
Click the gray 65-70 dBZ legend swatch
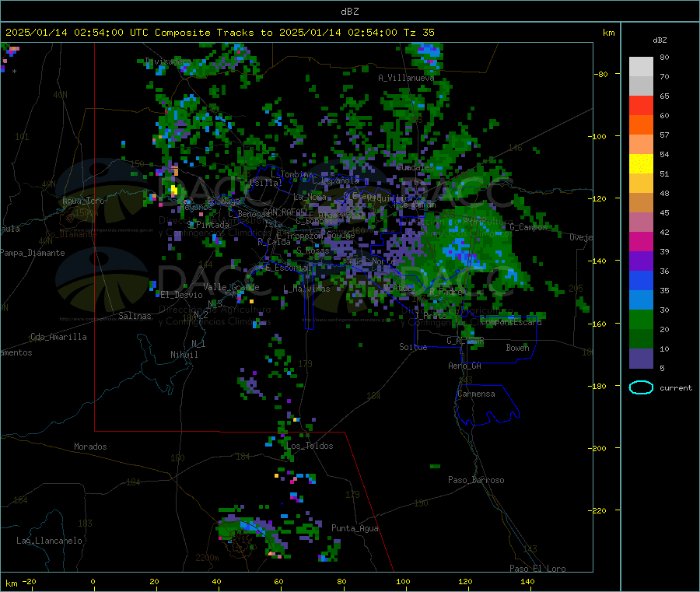click(641, 86)
